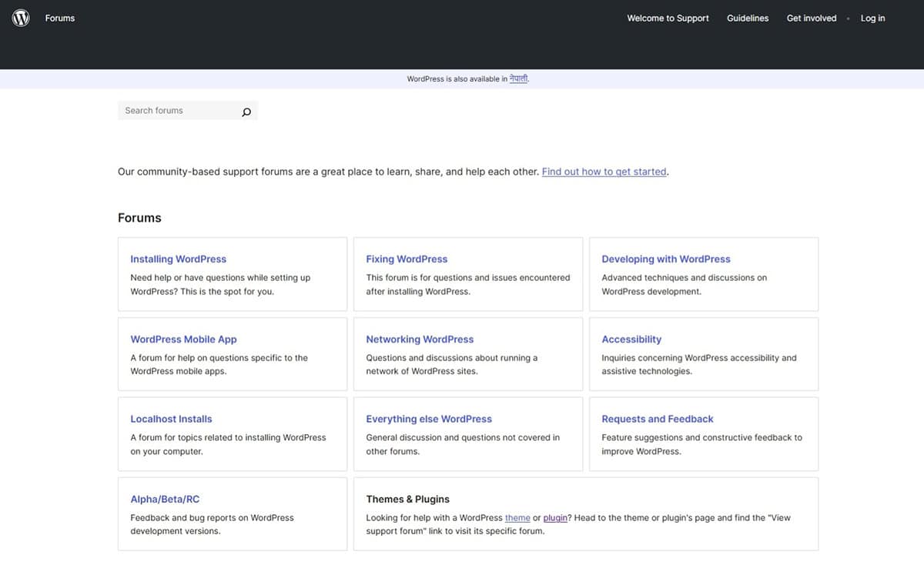Click text 'Feedback and bug reports on WordPress'
The width and height of the screenshot is (924, 575).
[212, 518]
